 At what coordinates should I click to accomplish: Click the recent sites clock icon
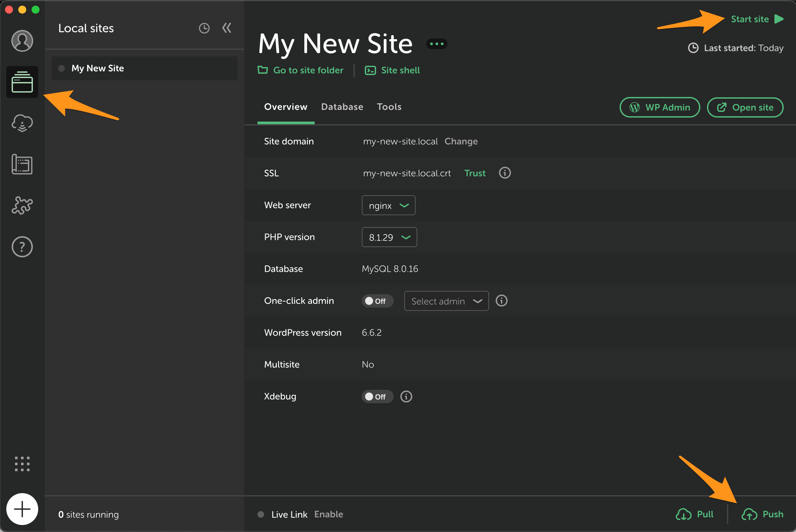(204, 28)
